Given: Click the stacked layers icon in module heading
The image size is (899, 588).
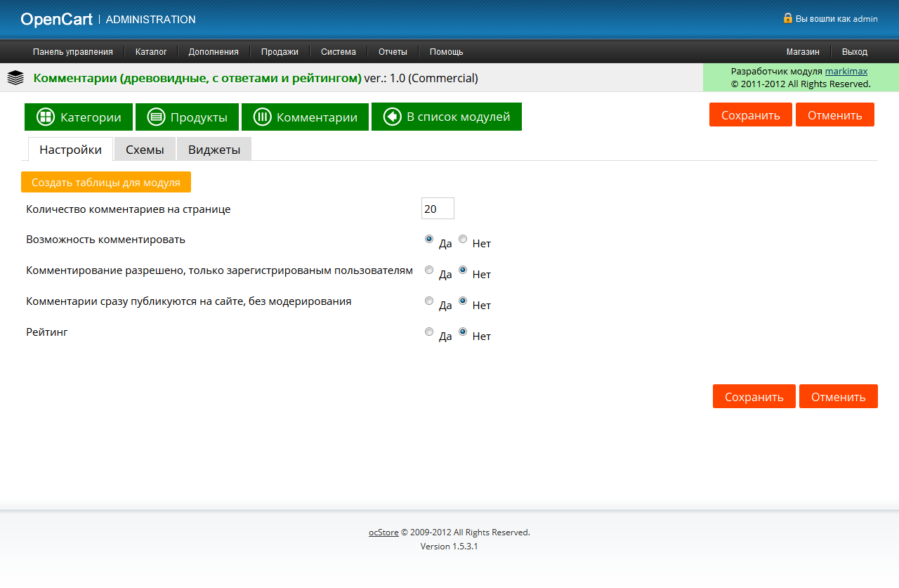Looking at the screenshot, I should coord(15,78).
